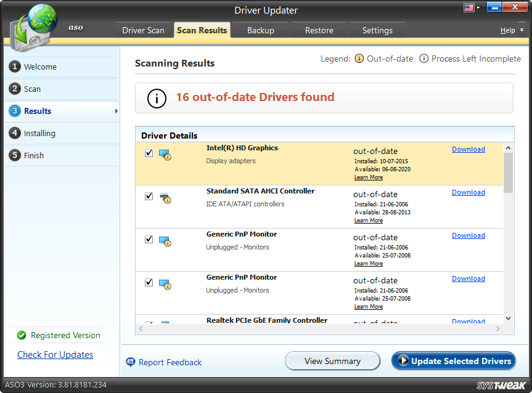Switch to the Backup tab
Screen dimensions: 532x393
click(x=260, y=30)
